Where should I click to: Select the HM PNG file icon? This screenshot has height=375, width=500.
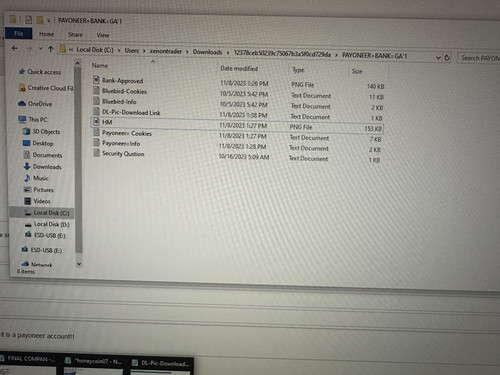tap(96, 121)
